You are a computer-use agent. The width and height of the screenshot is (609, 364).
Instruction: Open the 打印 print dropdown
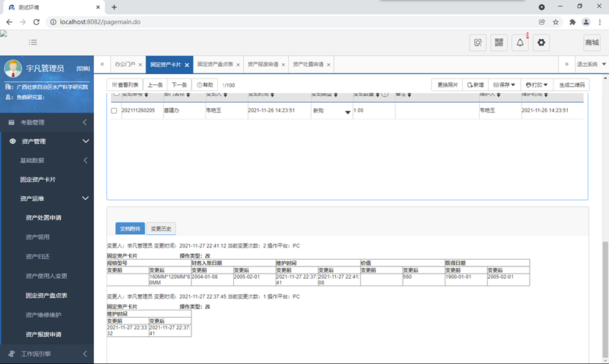pyautogui.click(x=536, y=84)
